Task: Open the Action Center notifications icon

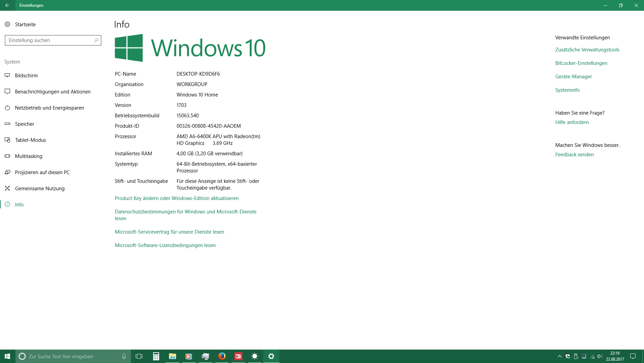Action: pos(633,356)
